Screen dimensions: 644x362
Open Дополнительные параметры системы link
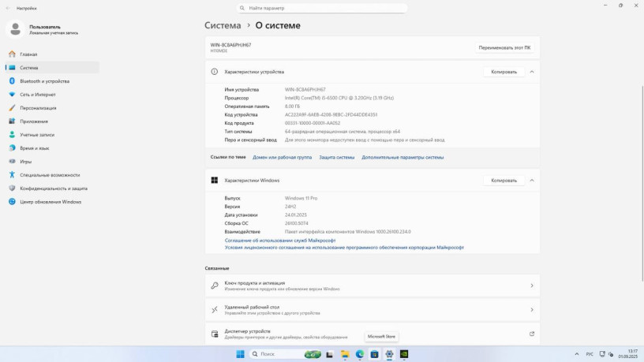tap(402, 157)
